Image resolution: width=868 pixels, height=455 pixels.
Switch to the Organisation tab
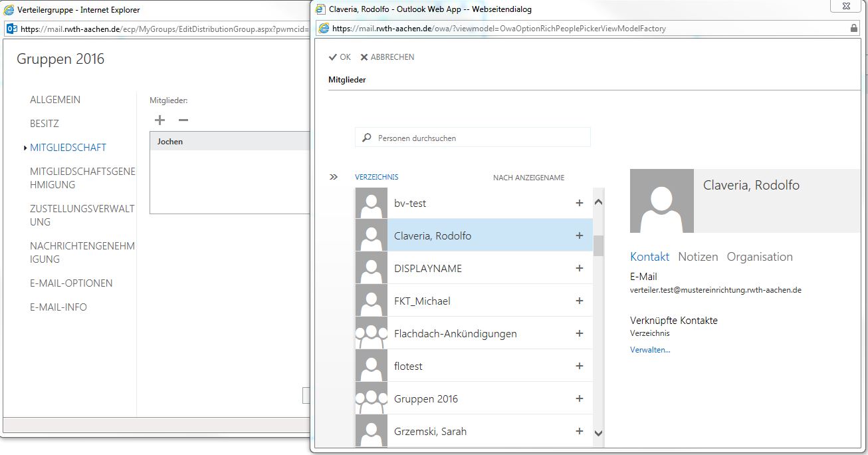pos(760,257)
